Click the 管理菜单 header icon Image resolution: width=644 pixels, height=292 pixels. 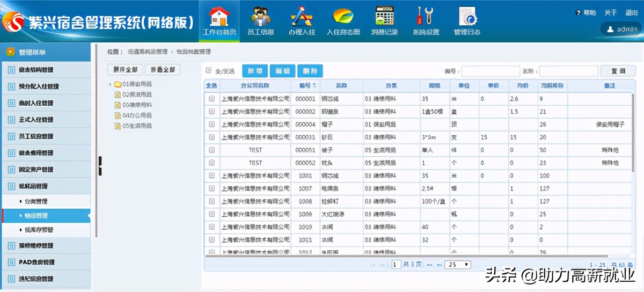(x=10, y=52)
